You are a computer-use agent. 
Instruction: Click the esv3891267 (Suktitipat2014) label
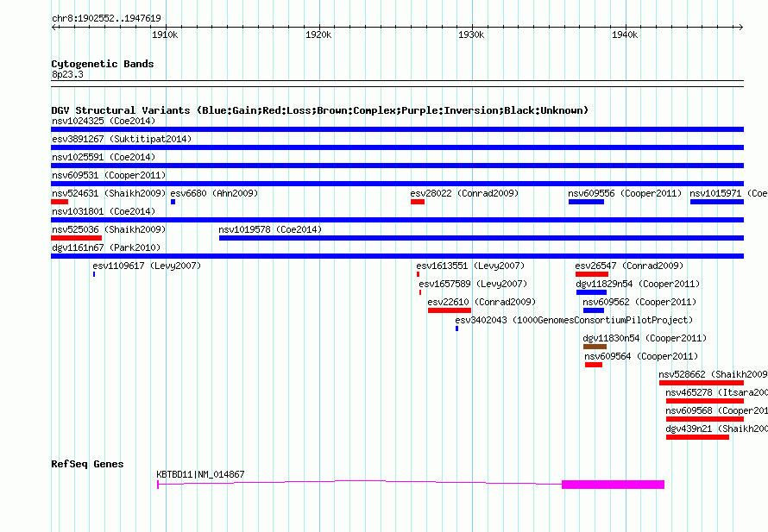coord(122,139)
